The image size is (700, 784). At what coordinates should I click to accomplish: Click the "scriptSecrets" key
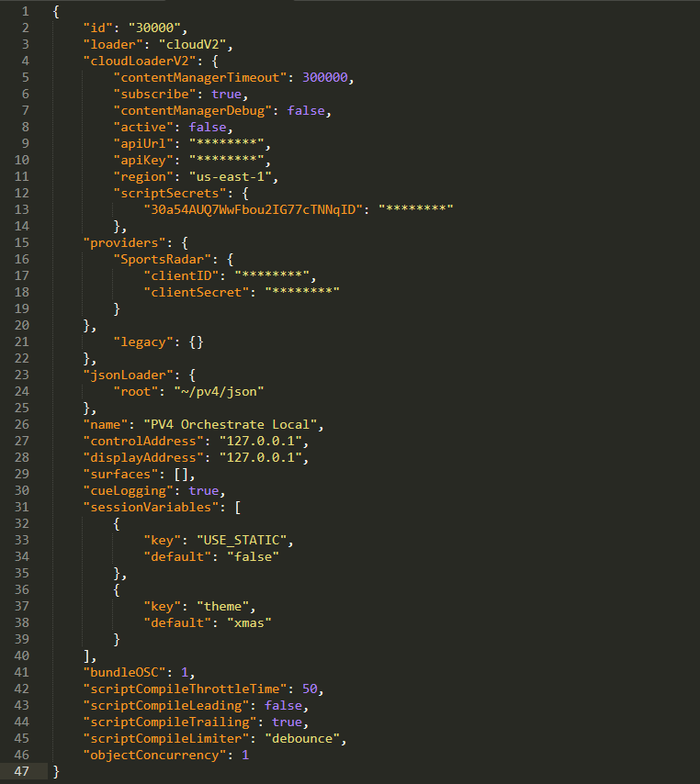pyautogui.click(x=170, y=193)
